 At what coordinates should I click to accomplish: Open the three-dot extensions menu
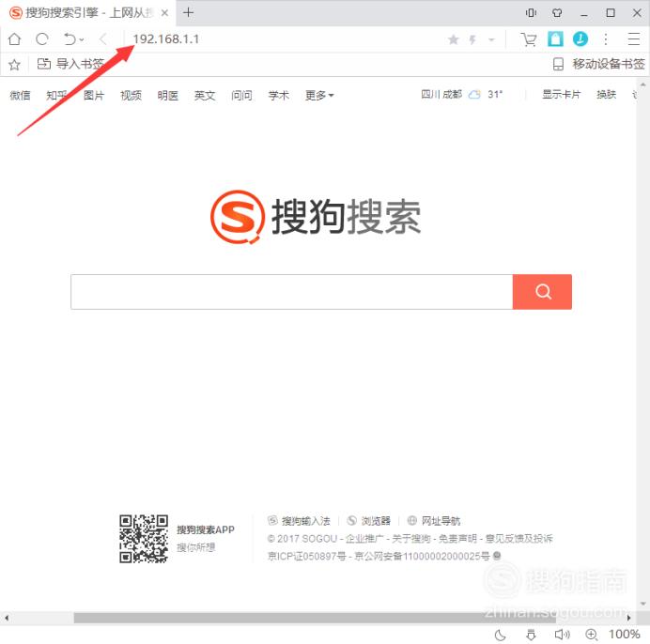tap(606, 39)
